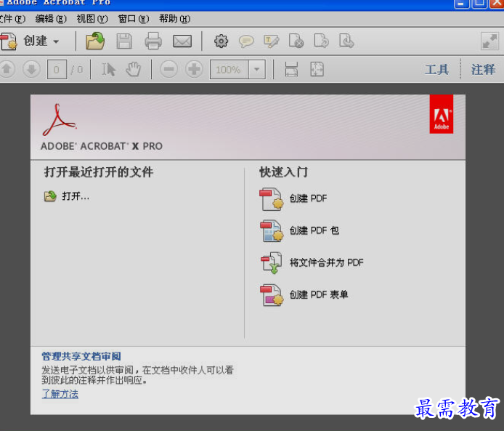Click the 创建 PDF 表单 link
This screenshot has height=431, width=504.
click(319, 294)
